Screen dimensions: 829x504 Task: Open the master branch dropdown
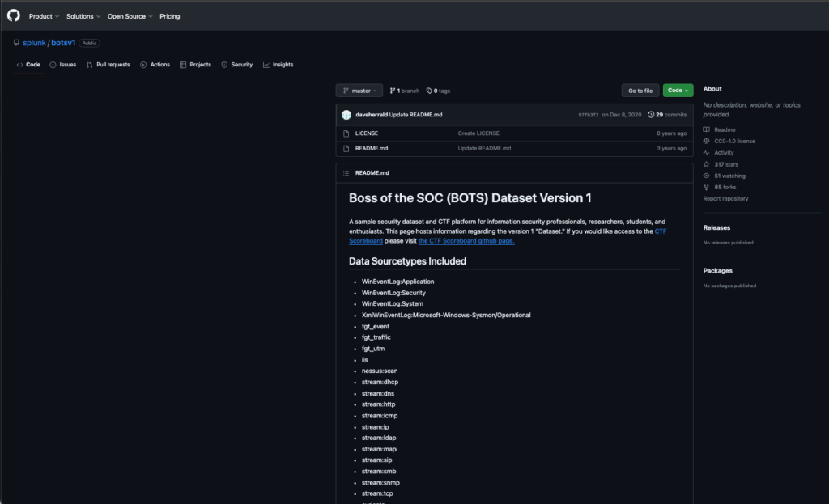pos(359,91)
